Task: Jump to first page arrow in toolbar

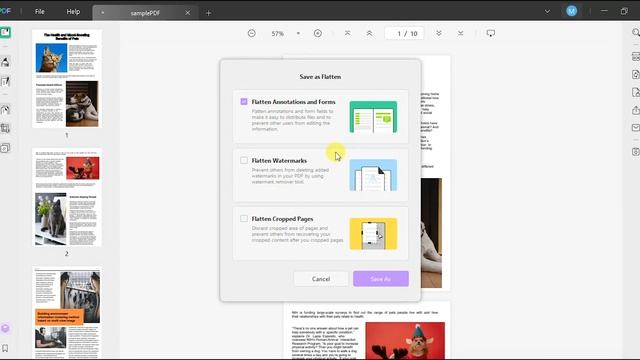Action: click(347, 33)
